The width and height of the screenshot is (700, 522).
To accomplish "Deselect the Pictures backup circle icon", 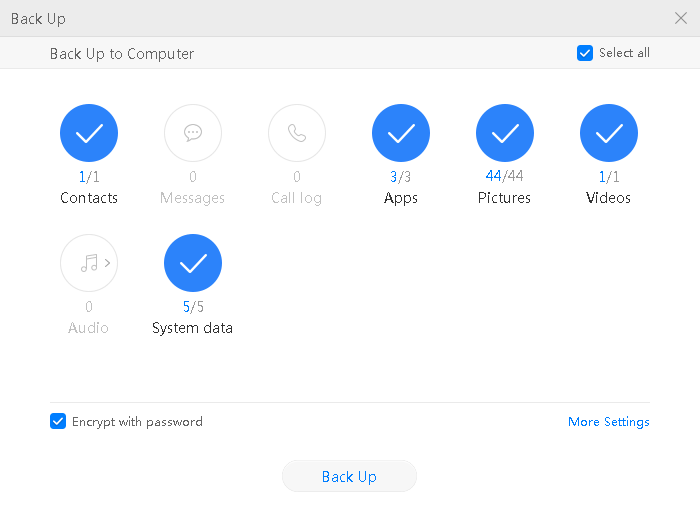I will click(x=505, y=133).
